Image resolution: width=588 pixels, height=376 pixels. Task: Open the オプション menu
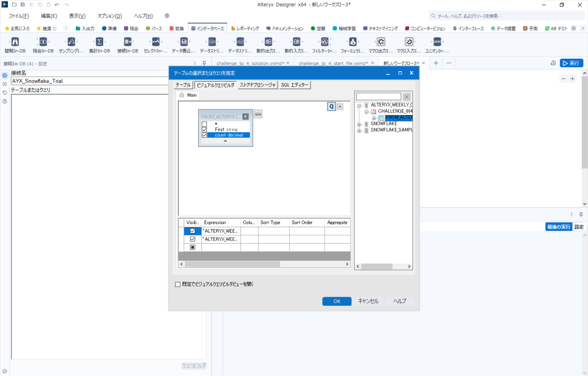[x=109, y=16]
